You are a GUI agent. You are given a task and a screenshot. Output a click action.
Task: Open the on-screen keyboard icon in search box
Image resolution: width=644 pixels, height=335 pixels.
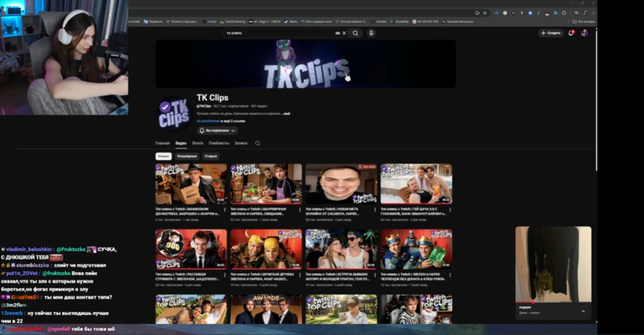tap(338, 33)
